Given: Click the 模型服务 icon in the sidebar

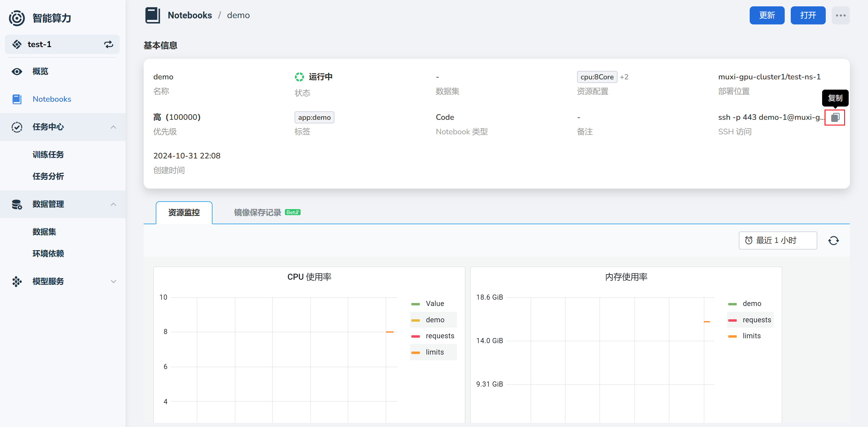Looking at the screenshot, I should 17,282.
